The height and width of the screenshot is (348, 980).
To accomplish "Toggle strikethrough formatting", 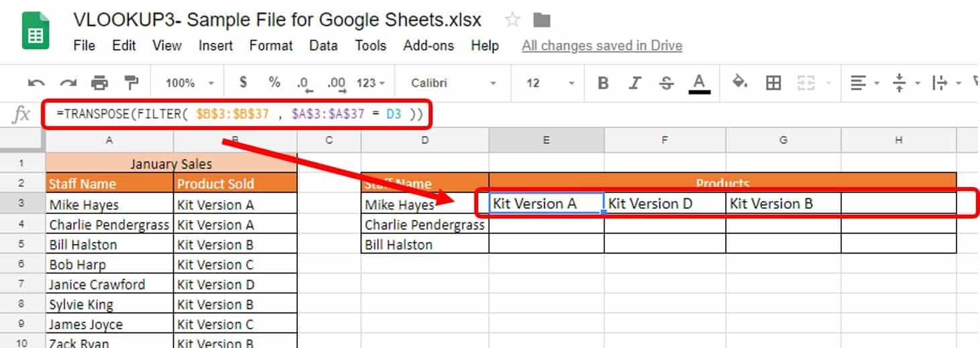I will tap(666, 83).
